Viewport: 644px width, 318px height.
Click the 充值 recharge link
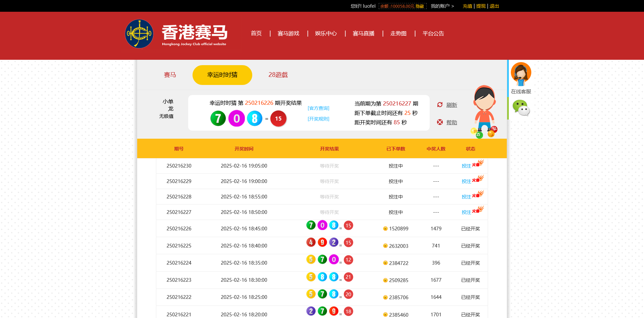point(467,6)
